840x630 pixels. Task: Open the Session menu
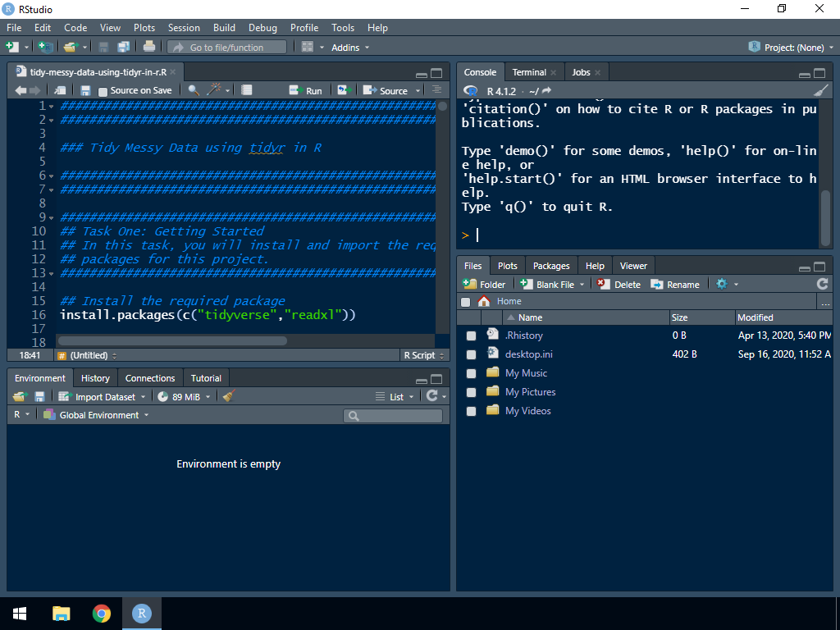[x=184, y=28]
